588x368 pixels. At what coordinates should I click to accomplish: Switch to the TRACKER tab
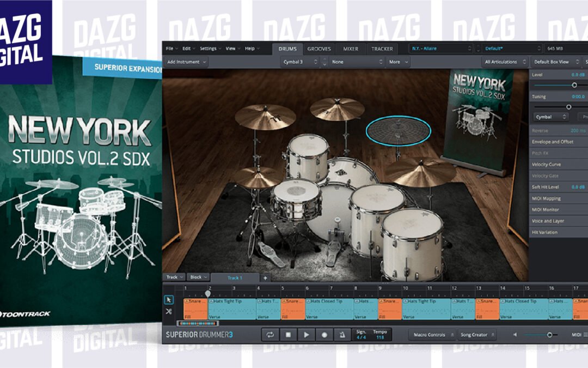click(x=382, y=49)
